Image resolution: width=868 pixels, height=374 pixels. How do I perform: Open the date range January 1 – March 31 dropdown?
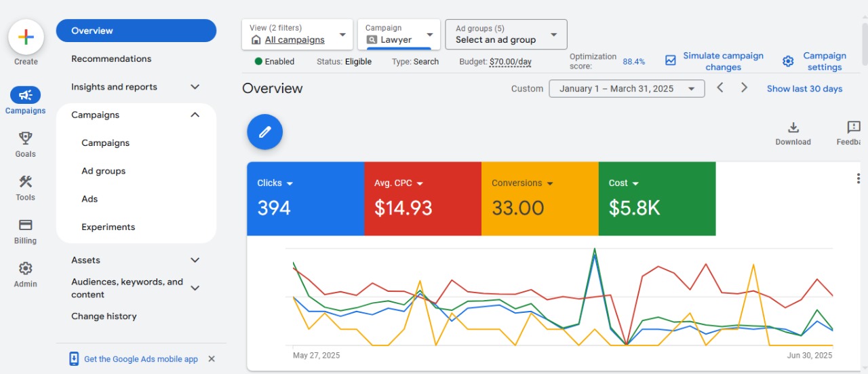click(x=626, y=89)
